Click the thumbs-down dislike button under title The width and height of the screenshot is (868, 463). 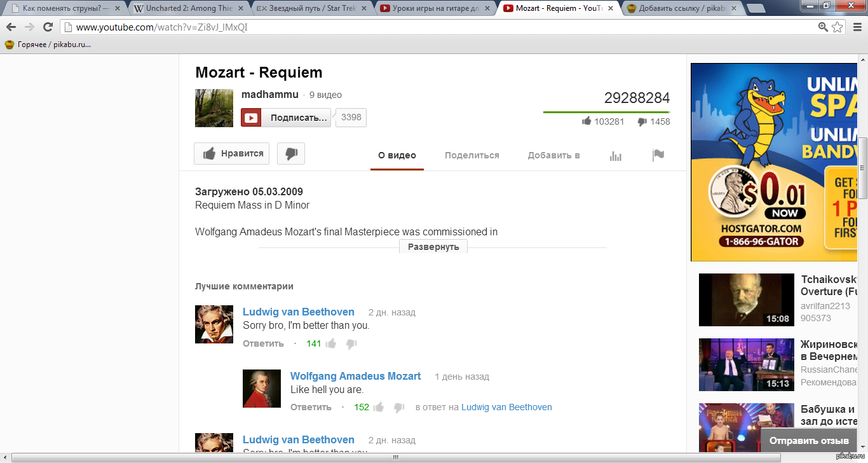tap(291, 154)
